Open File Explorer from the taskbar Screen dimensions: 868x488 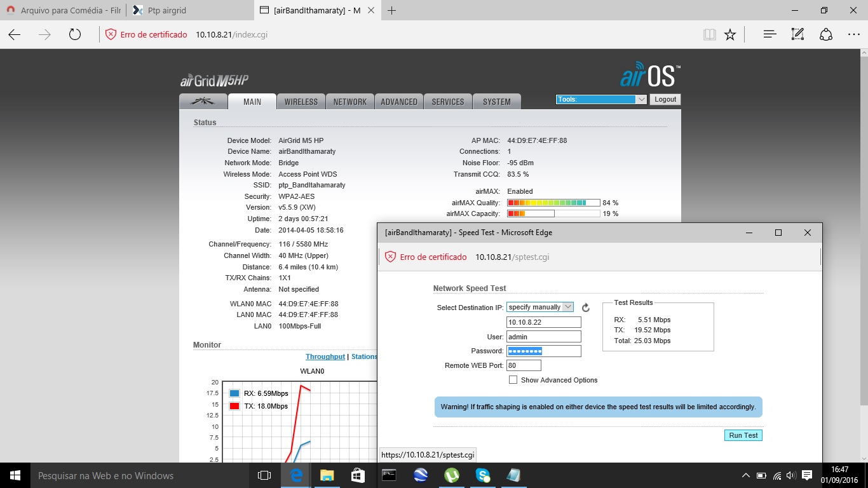pos(327,475)
